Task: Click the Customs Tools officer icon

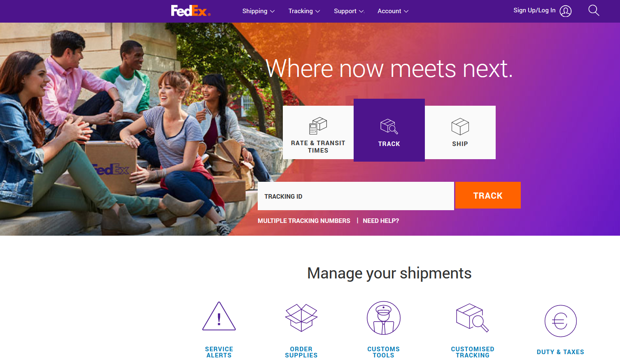Action: pos(384,318)
